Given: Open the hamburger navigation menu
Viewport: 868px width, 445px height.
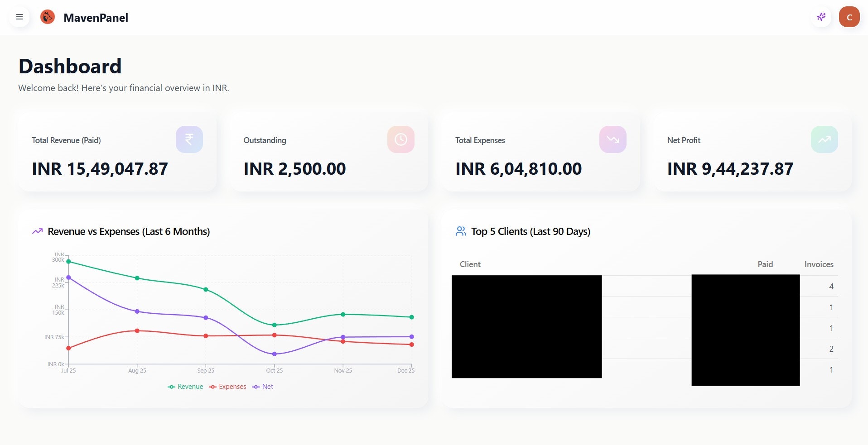Looking at the screenshot, I should [x=19, y=17].
